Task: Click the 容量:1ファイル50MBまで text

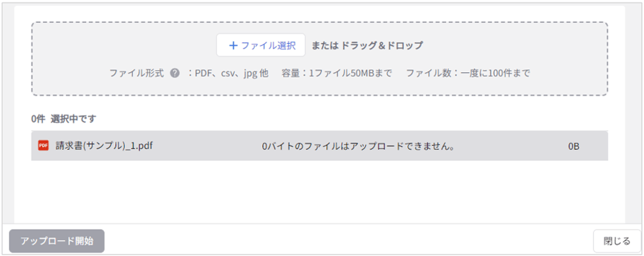Action: coord(337,74)
